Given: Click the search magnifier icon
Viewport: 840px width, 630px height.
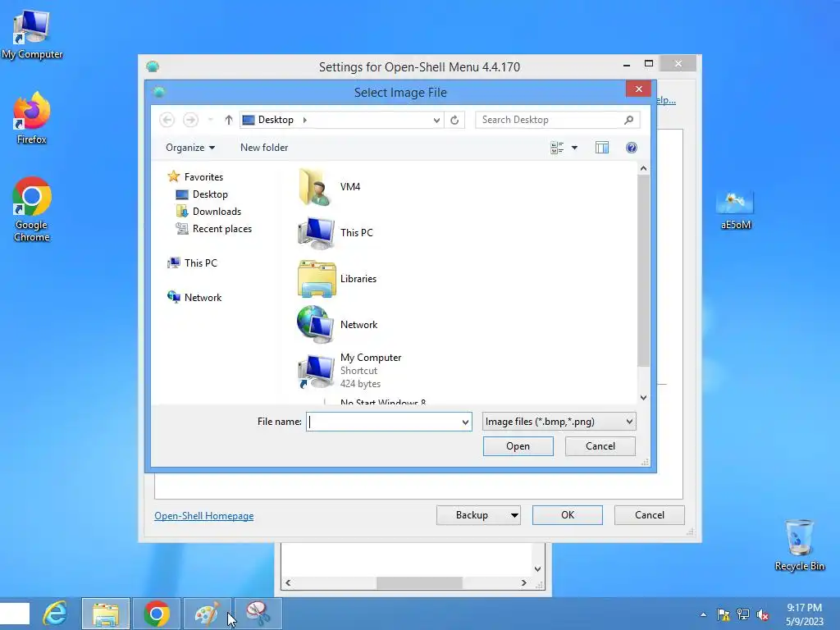Looking at the screenshot, I should point(629,120).
